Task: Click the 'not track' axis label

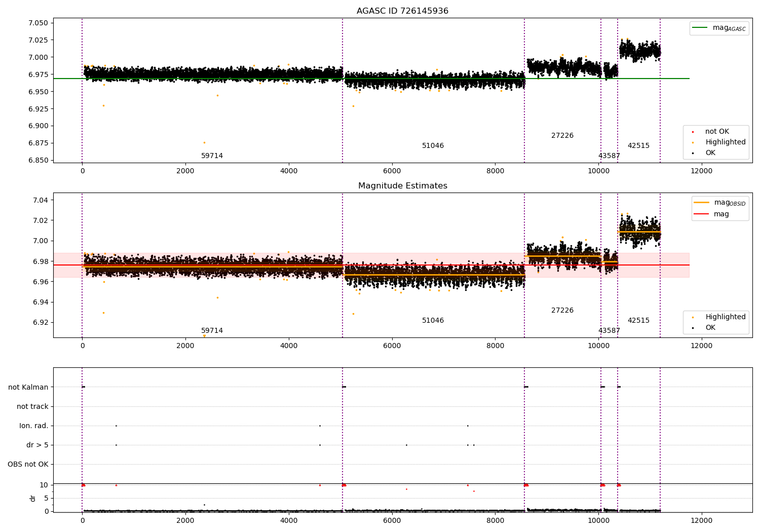Action: pos(32,407)
